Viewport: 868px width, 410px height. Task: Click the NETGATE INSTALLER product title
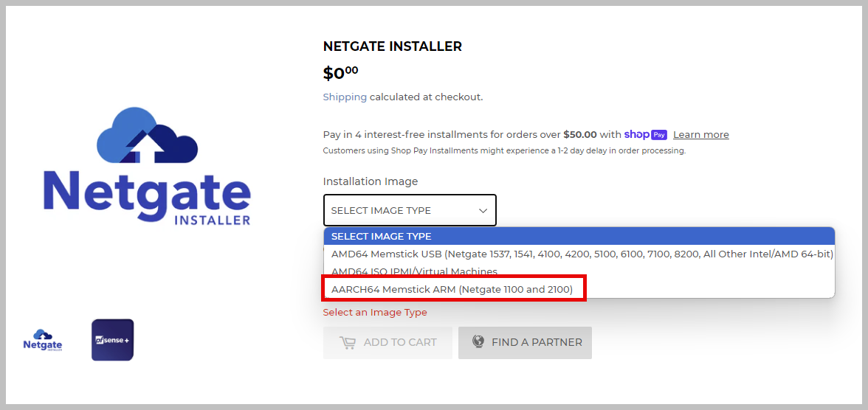tap(392, 46)
